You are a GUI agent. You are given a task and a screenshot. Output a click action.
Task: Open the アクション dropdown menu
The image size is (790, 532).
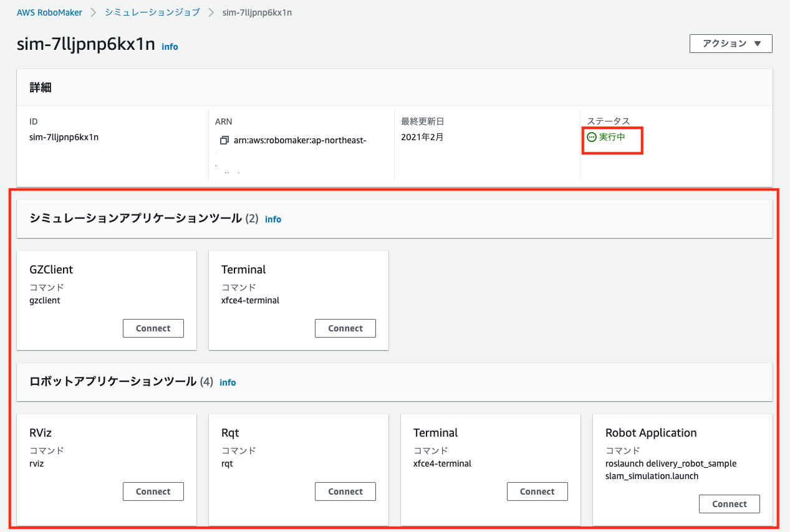731,44
